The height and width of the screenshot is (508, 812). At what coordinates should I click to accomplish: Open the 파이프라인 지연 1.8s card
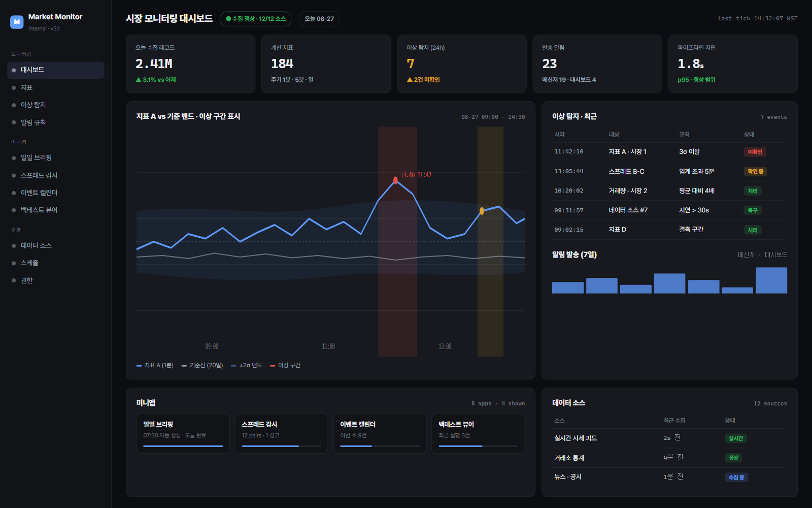(733, 63)
